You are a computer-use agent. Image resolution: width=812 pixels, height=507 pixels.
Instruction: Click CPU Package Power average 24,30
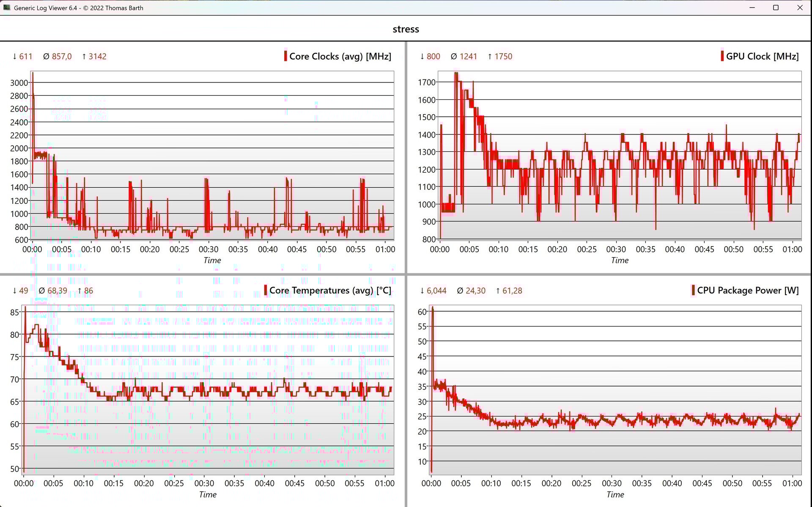[x=475, y=290]
